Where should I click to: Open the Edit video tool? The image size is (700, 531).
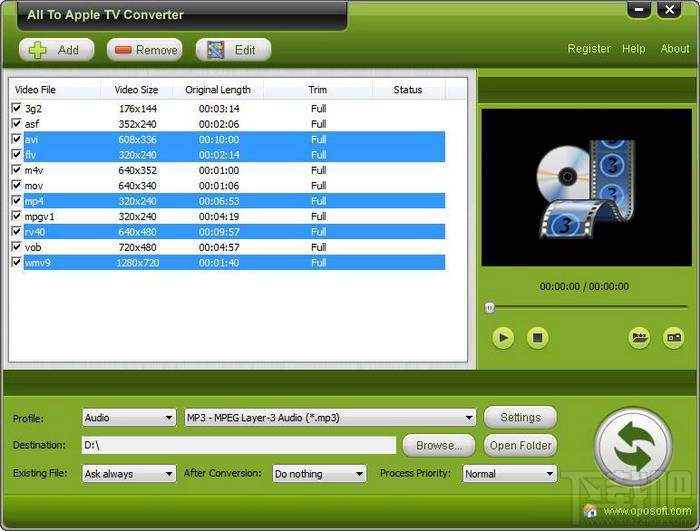click(x=233, y=50)
